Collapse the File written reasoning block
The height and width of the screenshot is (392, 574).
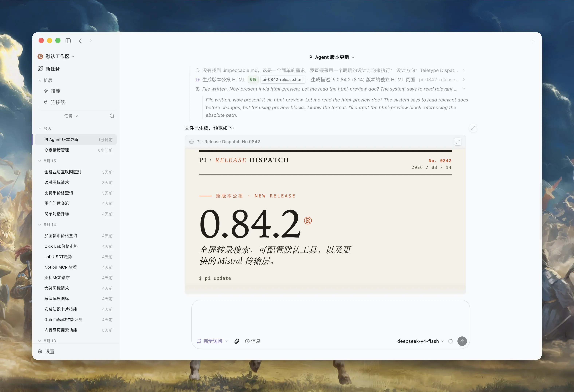[464, 89]
